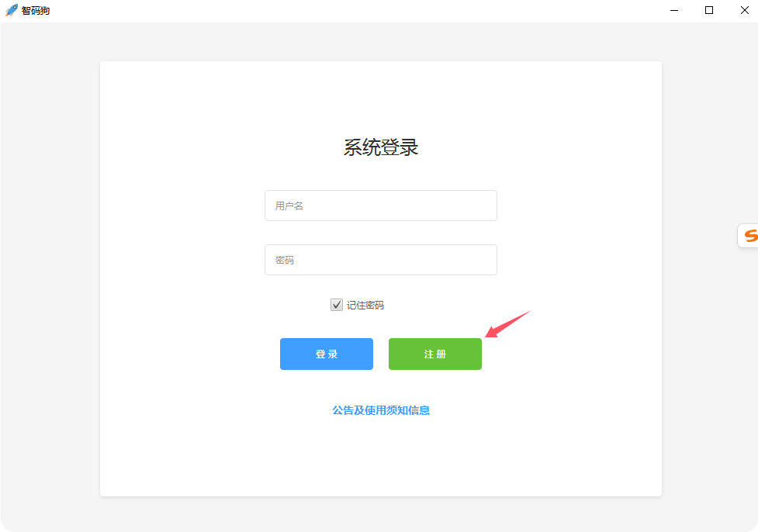Click the 智码狗 window title text
758x532 pixels.
[36, 11]
